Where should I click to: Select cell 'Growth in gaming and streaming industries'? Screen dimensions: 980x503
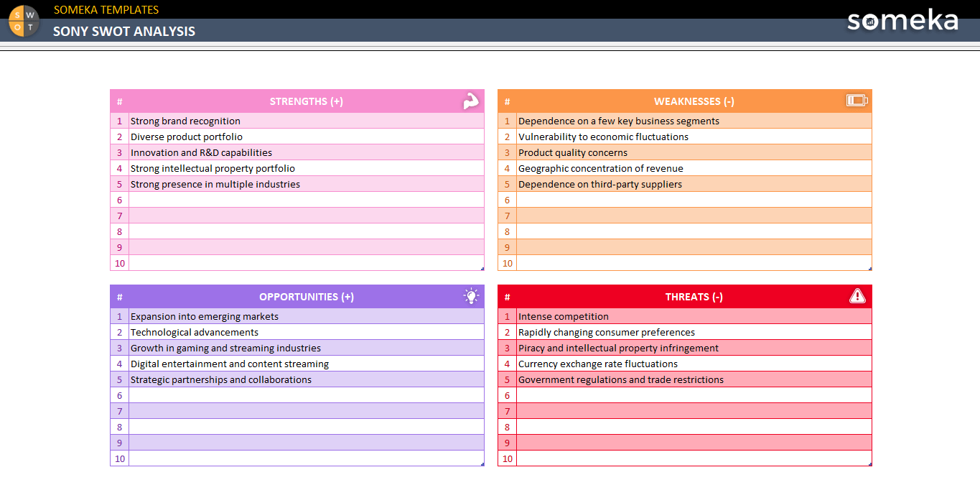[307, 348]
